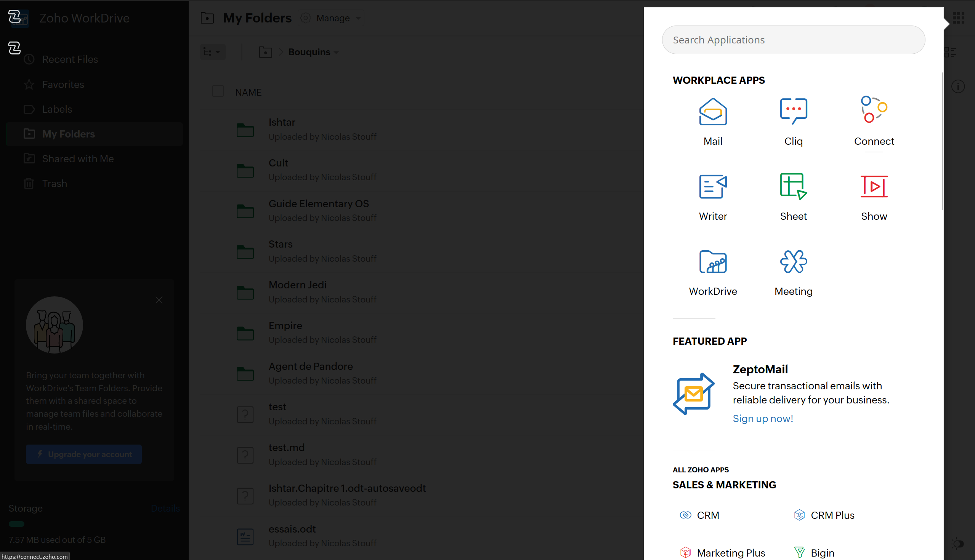The height and width of the screenshot is (560, 975).
Task: Toggle the night mode switch
Action: click(x=958, y=544)
